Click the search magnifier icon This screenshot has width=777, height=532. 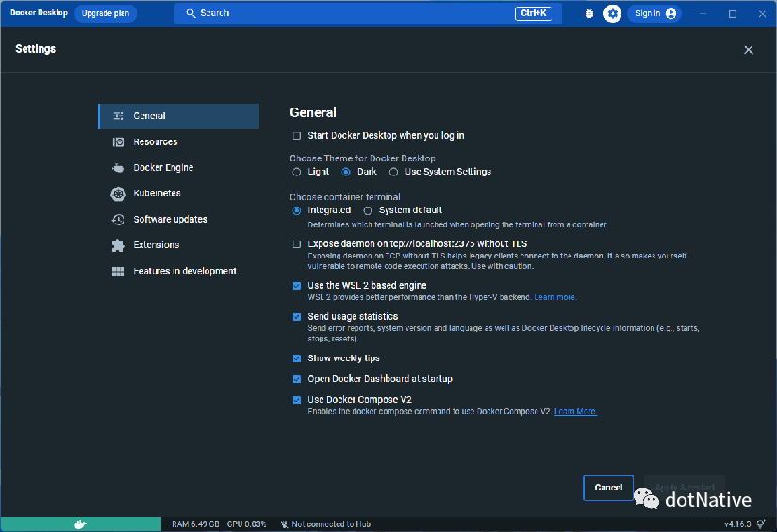coord(190,13)
